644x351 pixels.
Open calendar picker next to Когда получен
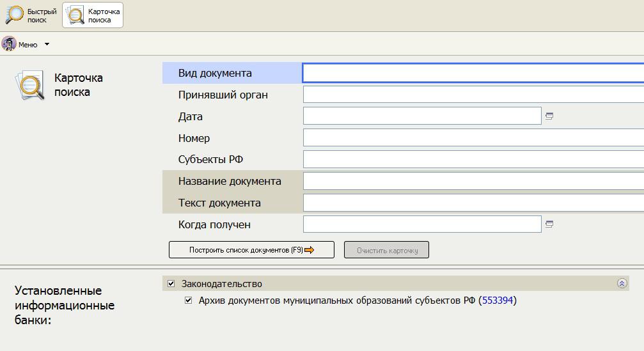pyautogui.click(x=549, y=224)
